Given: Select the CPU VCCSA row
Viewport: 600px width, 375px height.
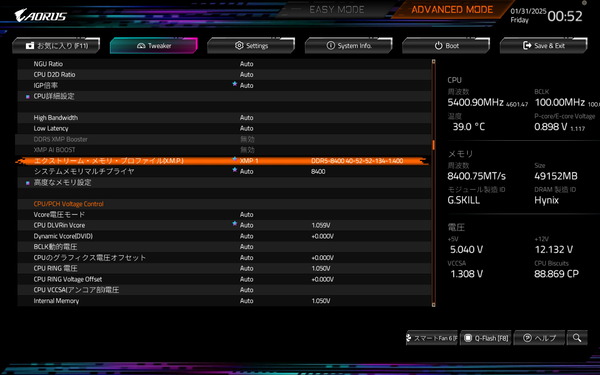Looking at the screenshot, I should [224, 290].
